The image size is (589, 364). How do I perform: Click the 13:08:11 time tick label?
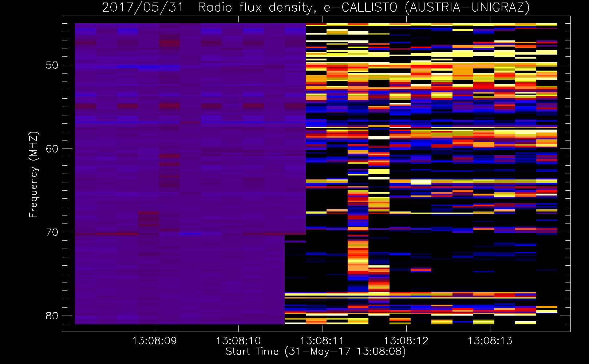coord(322,341)
